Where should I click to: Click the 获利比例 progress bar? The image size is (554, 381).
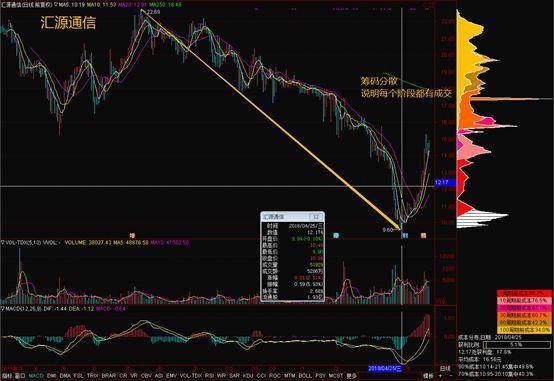[517, 344]
